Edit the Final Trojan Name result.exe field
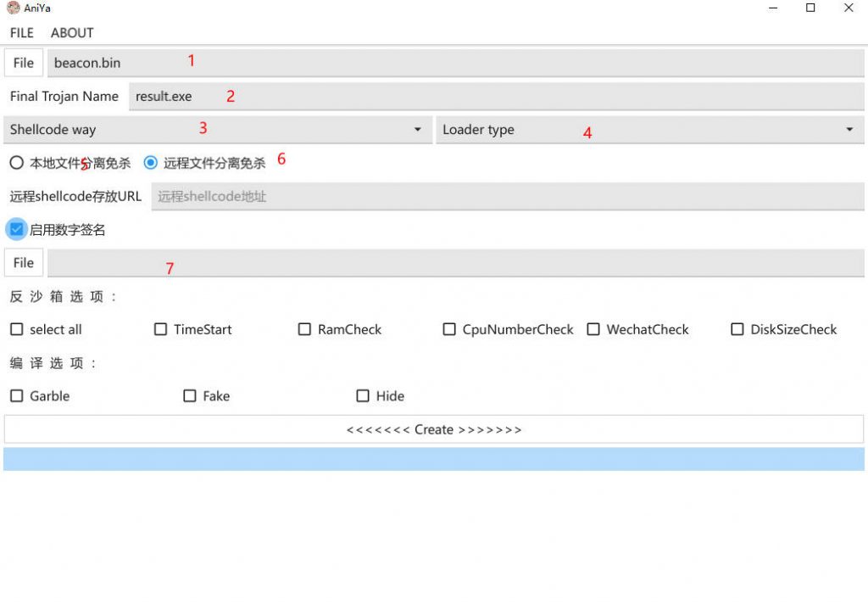This screenshot has width=868, height=604. 497,96
